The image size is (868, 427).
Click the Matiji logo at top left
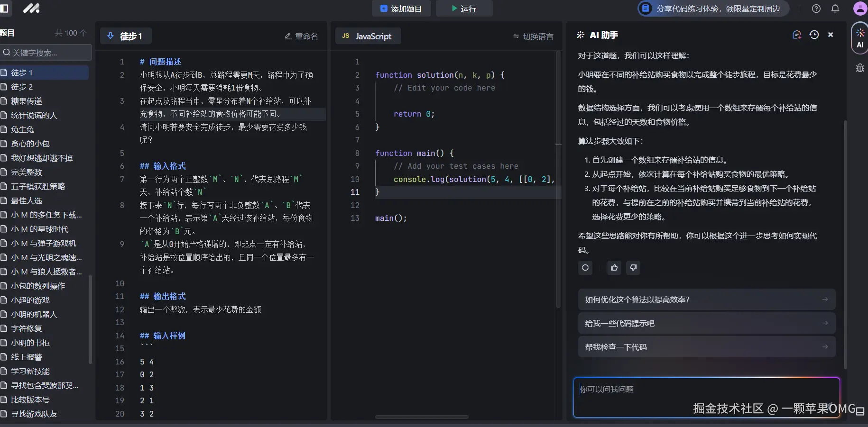click(x=31, y=8)
